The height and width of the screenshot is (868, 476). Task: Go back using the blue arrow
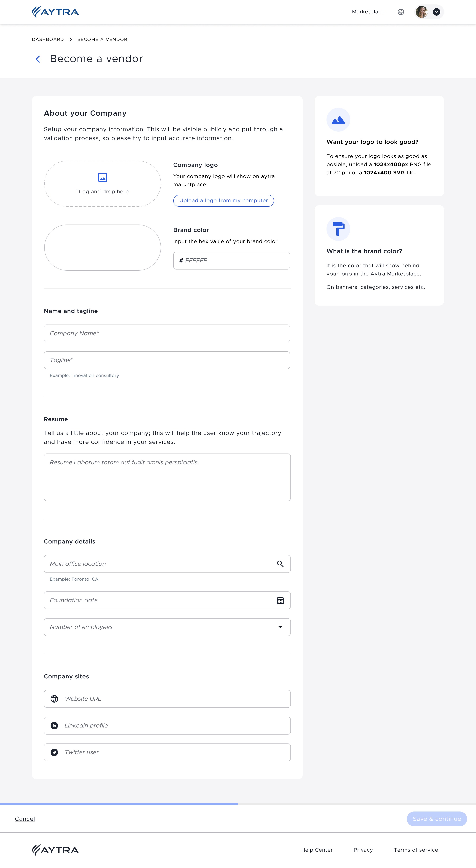pos(38,59)
